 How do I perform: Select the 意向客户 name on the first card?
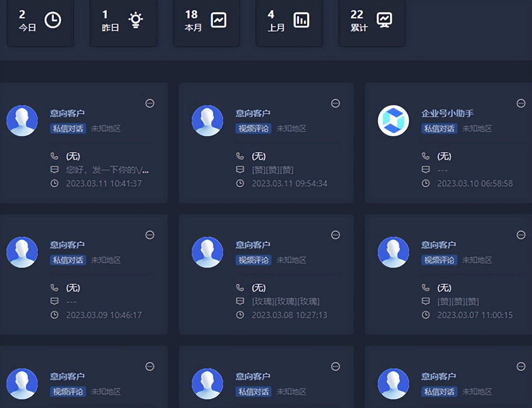click(67, 113)
